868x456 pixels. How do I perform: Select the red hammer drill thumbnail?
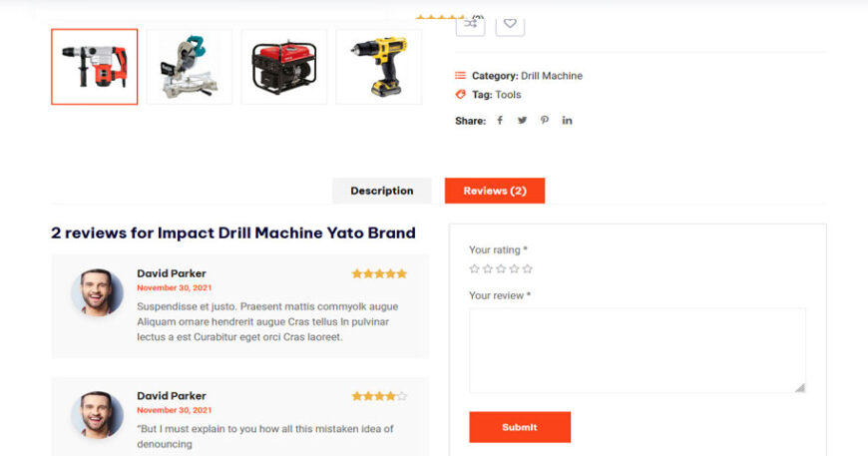click(95, 67)
